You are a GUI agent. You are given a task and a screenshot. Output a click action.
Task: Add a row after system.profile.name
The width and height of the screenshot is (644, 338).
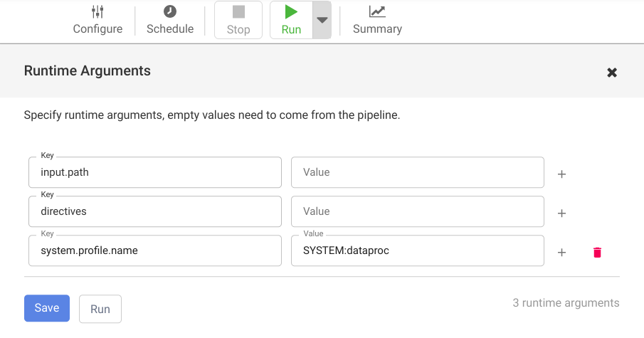click(x=561, y=252)
